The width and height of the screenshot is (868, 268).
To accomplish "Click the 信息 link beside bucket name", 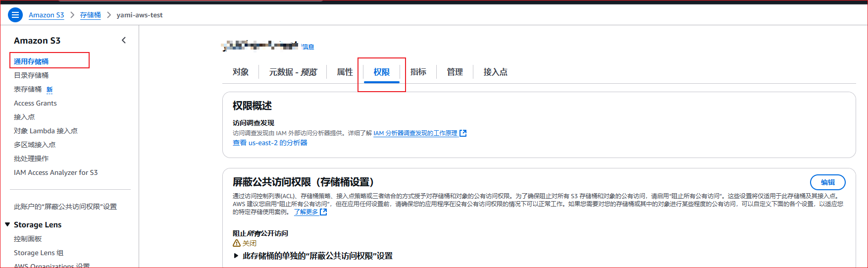I will [x=308, y=47].
